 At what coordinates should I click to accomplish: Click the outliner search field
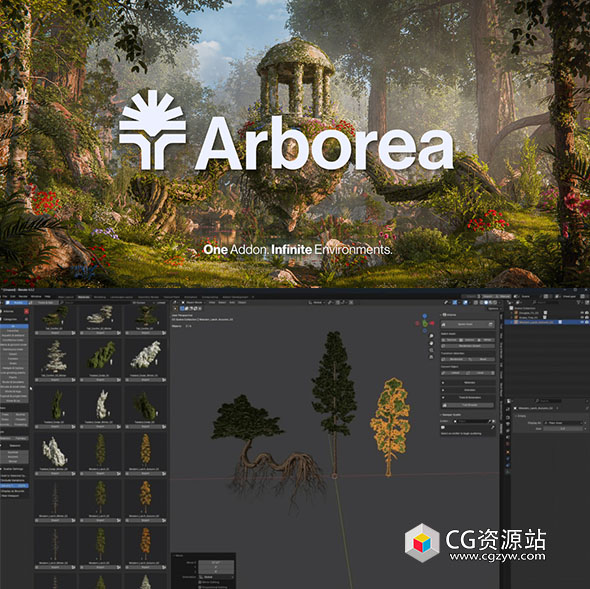pos(546,302)
